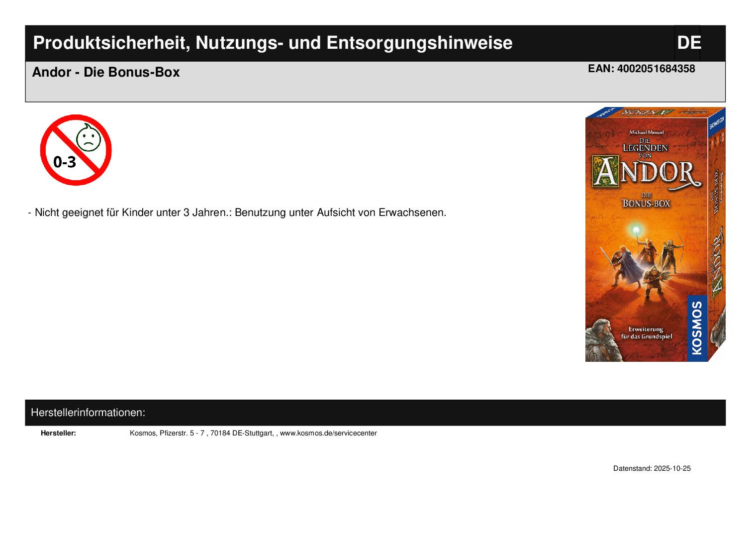Image resolution: width=756 pixels, height=535 pixels.
Task: Click the "Nicht geeignet für Kinder" warning sentence
Action: pos(240,213)
